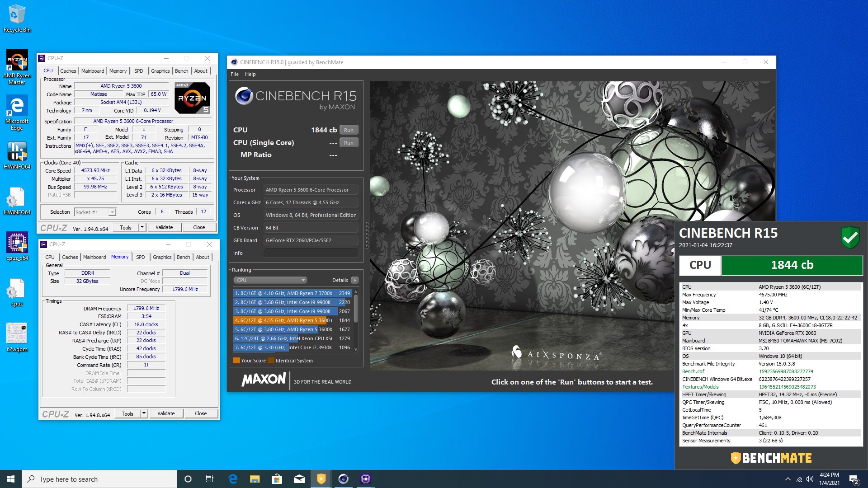
Task: Click Textures/Models integrity link
Action: pyautogui.click(x=700, y=387)
